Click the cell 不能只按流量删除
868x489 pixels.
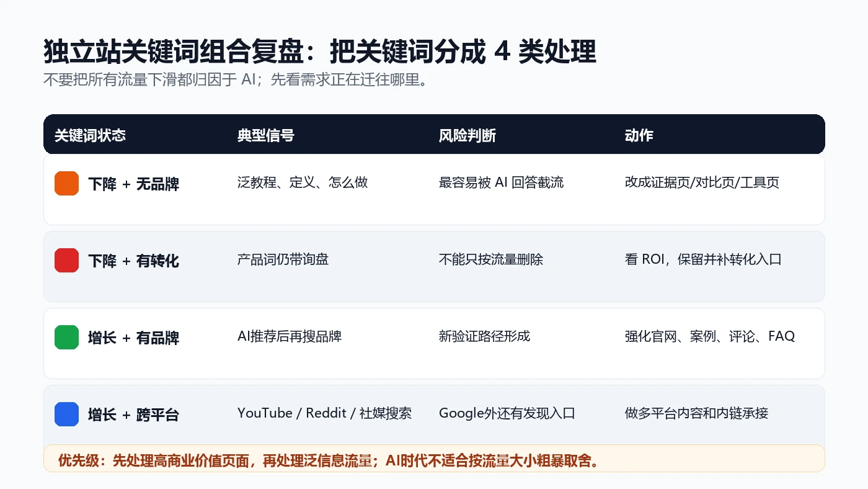pos(491,259)
